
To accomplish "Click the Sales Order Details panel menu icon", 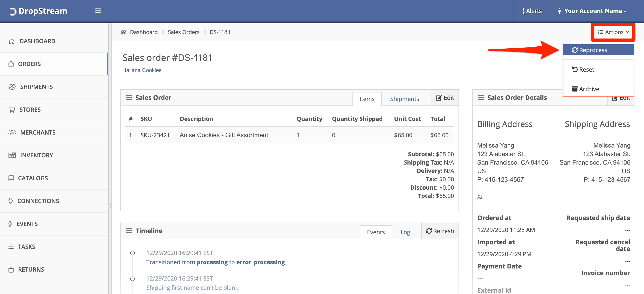I will coord(481,98).
